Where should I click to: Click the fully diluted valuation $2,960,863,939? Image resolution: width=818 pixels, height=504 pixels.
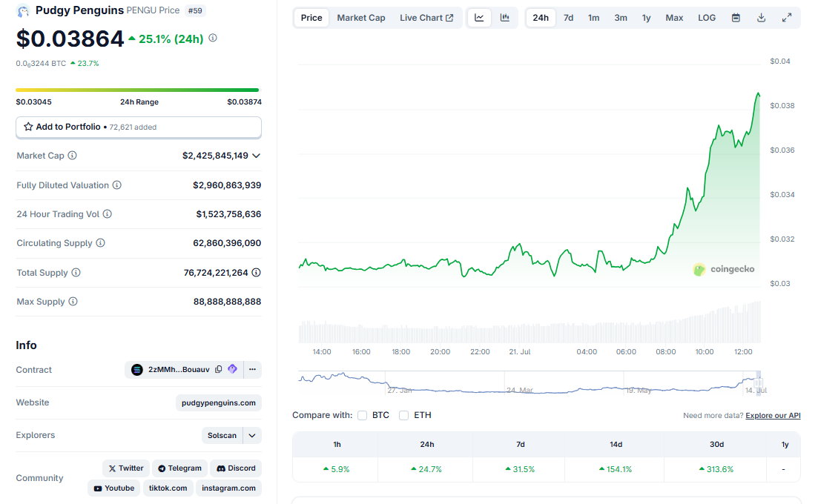pyautogui.click(x=227, y=185)
